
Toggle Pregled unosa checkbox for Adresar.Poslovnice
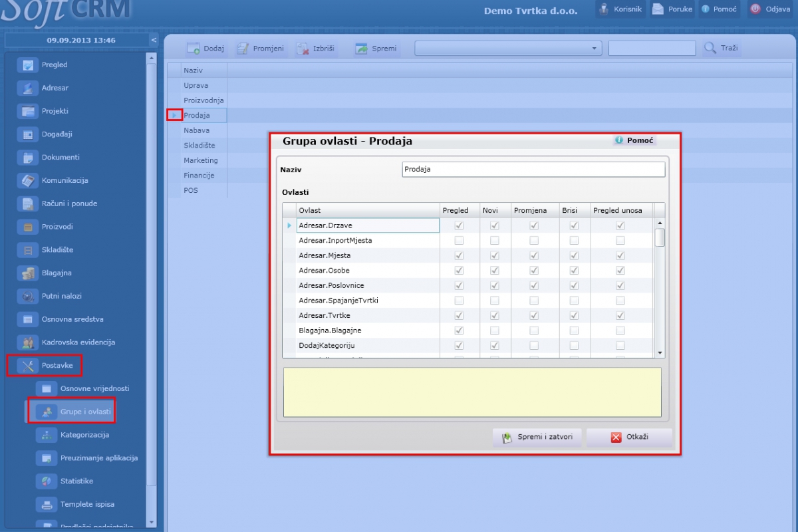[620, 285]
